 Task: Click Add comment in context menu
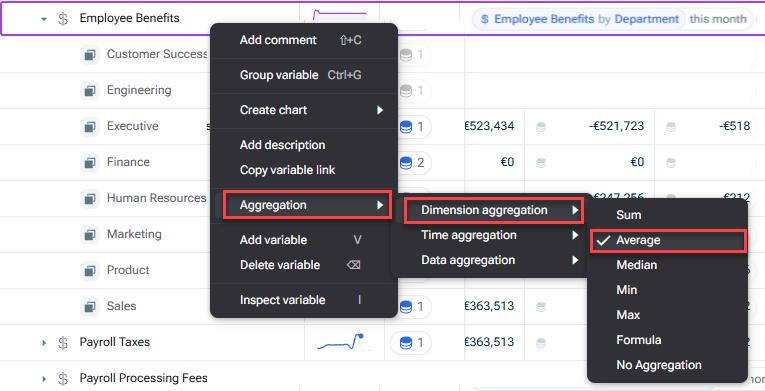point(303,40)
